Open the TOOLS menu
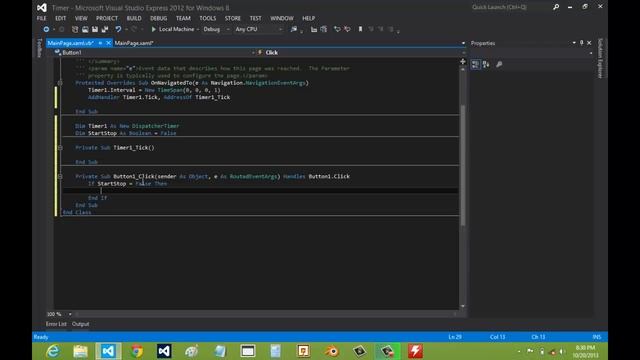Image resolution: width=640 pixels, height=360 pixels. coord(207,18)
